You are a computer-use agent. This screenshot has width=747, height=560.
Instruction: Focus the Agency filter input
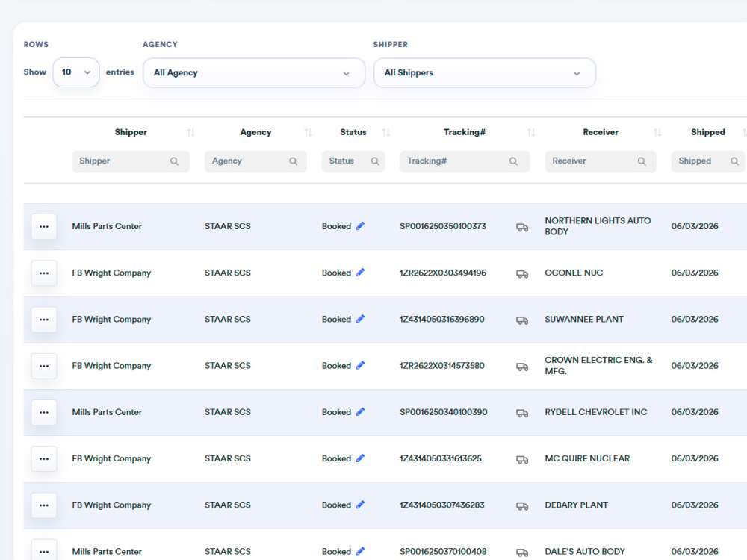coord(255,161)
